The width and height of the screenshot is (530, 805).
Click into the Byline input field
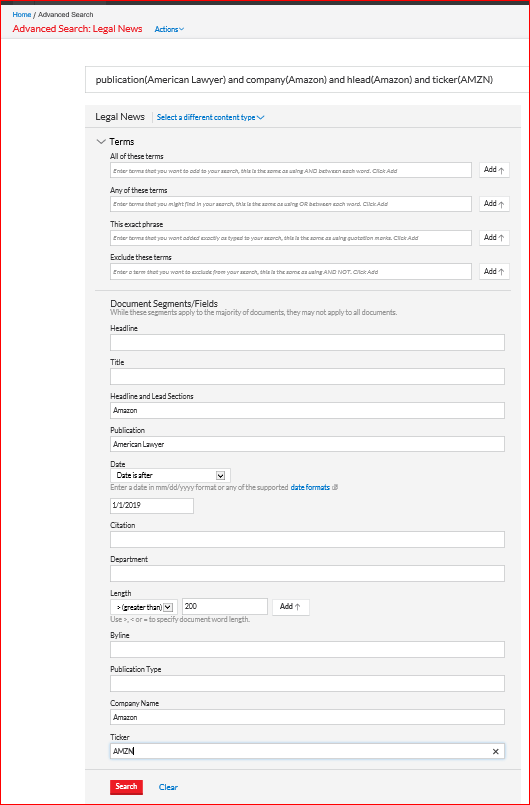(x=307, y=649)
